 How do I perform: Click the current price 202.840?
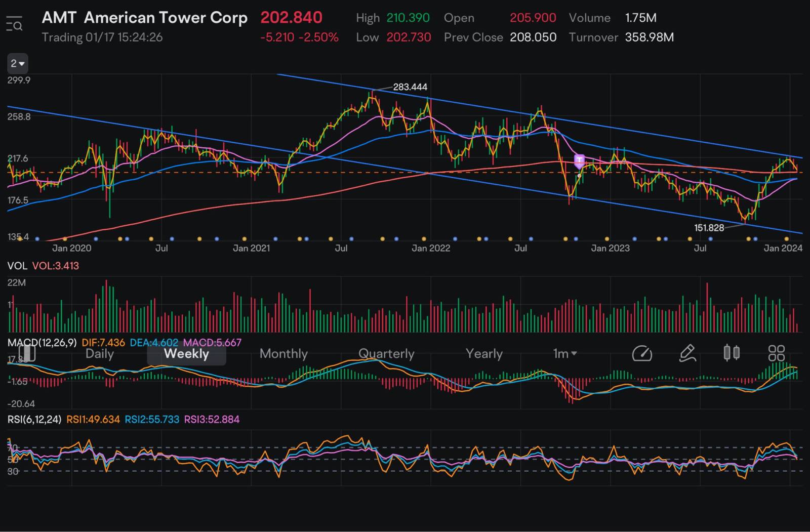[291, 18]
